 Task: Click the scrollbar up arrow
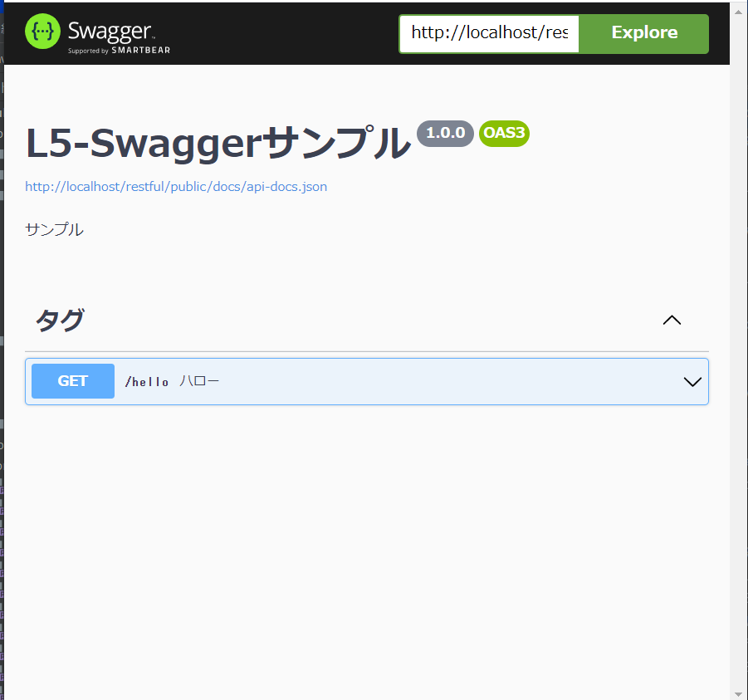(x=739, y=12)
